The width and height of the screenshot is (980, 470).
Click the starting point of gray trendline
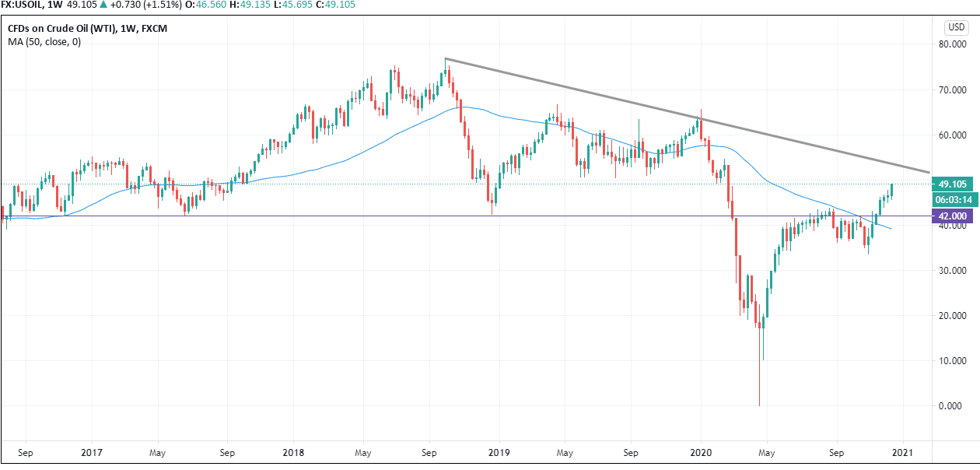[x=445, y=58]
